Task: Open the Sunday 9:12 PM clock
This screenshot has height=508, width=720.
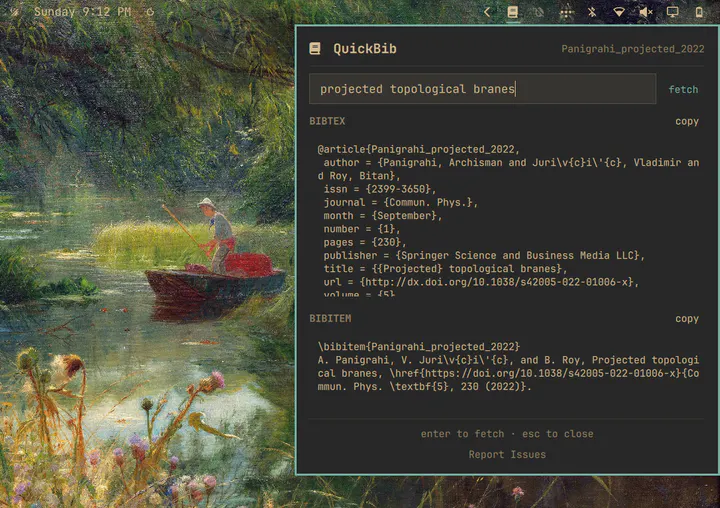Action: click(83, 12)
